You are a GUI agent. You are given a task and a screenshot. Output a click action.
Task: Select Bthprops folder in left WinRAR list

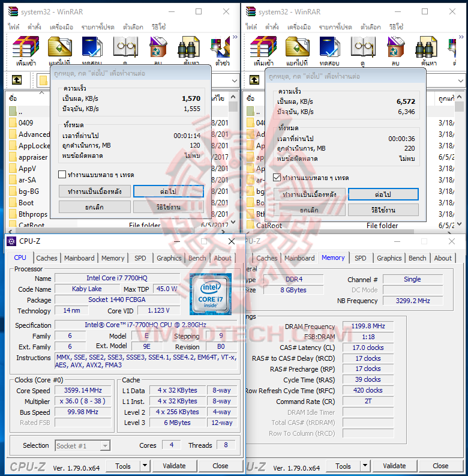[28, 214]
